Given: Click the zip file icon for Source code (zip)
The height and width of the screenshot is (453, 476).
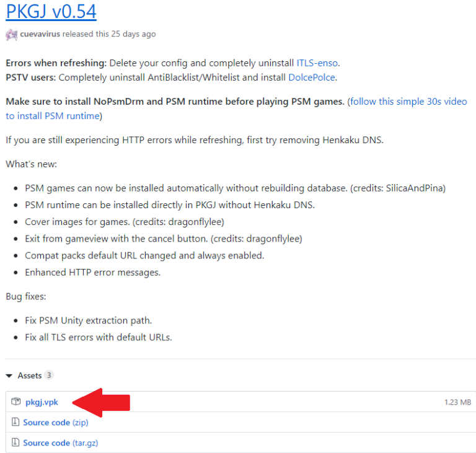Looking at the screenshot, I should coord(15,422).
